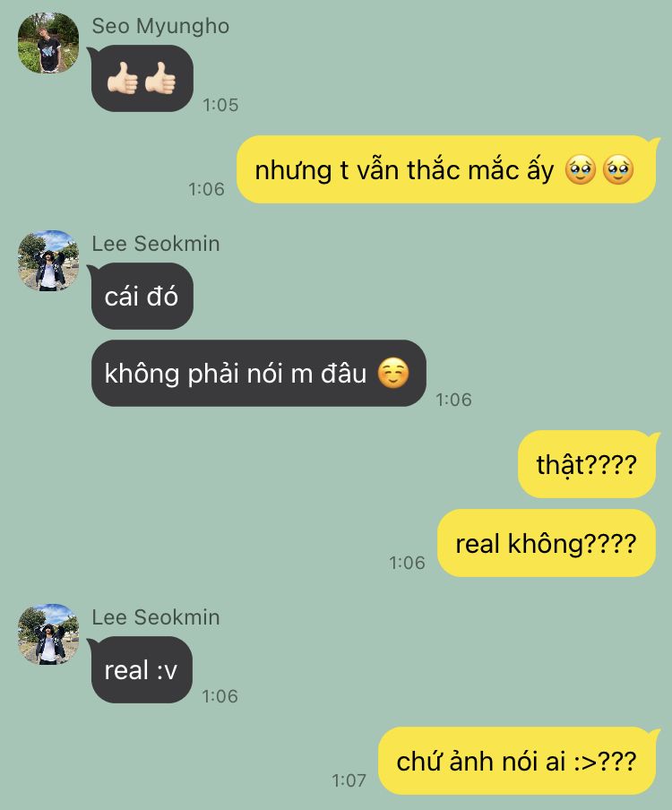
Task: Select the second thumbs-up emoji
Action: 160,79
